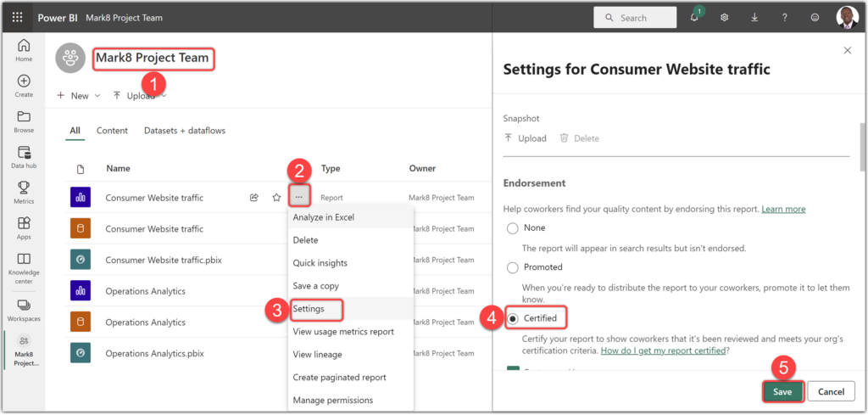The width and height of the screenshot is (868, 415).
Task: Click in the Search box
Action: pyautogui.click(x=635, y=18)
